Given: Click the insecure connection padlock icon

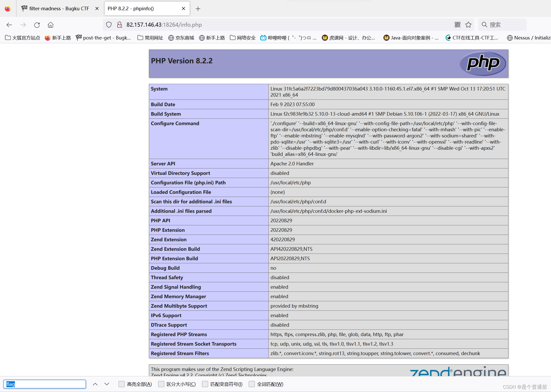Looking at the screenshot, I should click(x=119, y=24).
